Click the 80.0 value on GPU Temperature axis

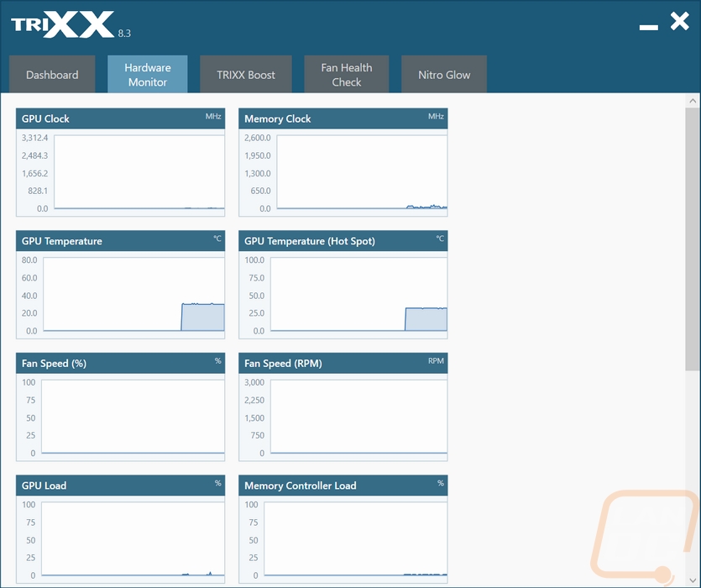pyautogui.click(x=29, y=260)
